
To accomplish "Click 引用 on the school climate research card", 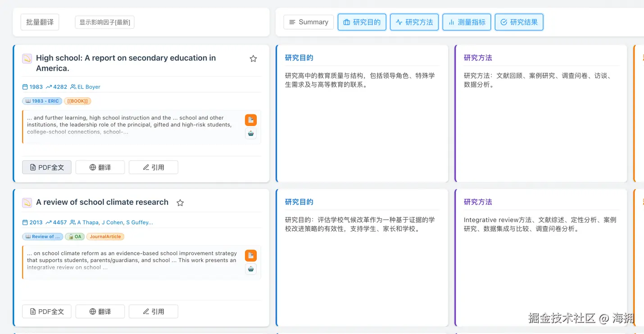I will click(x=154, y=311).
